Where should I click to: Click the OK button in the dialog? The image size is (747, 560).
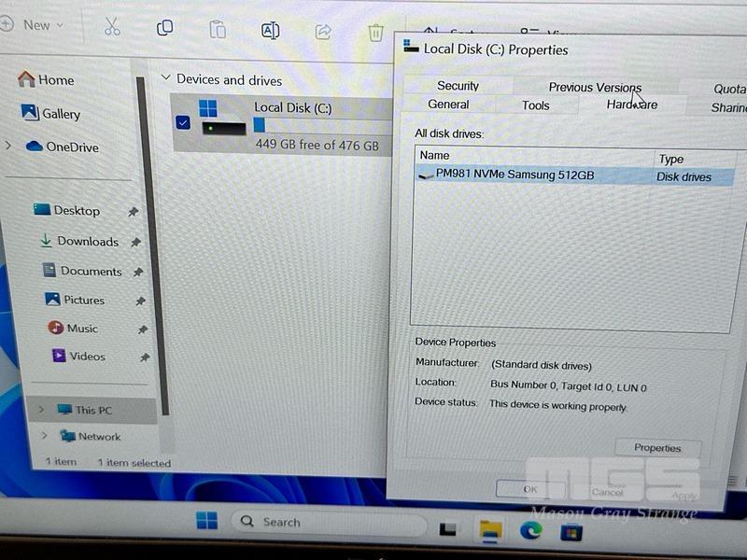(x=529, y=489)
